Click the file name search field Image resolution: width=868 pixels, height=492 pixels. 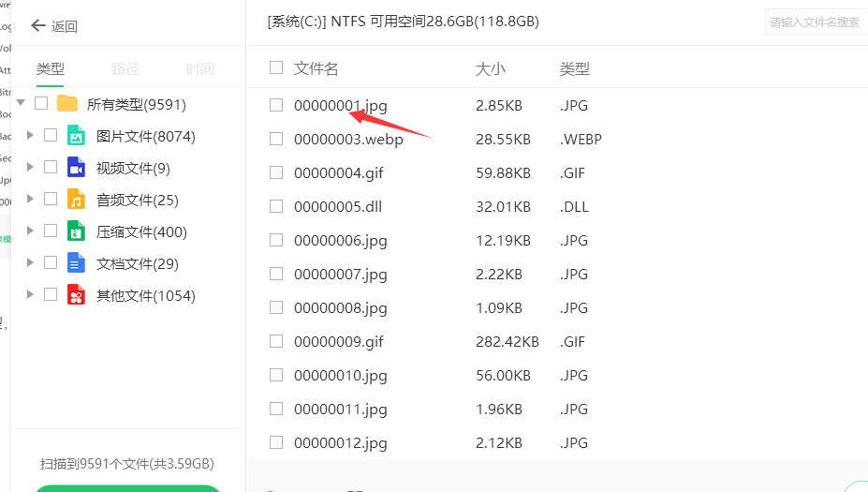(x=815, y=22)
